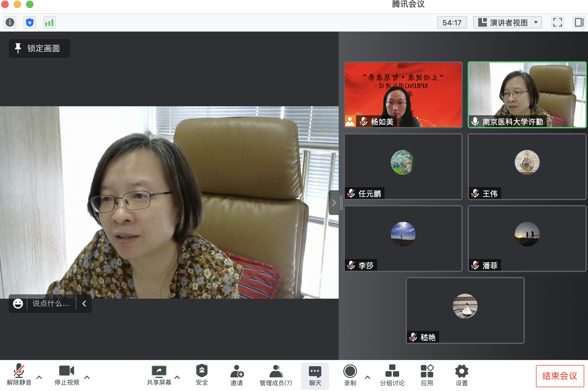Open the meeting info icon
The height and width of the screenshot is (391, 588).
(10, 22)
